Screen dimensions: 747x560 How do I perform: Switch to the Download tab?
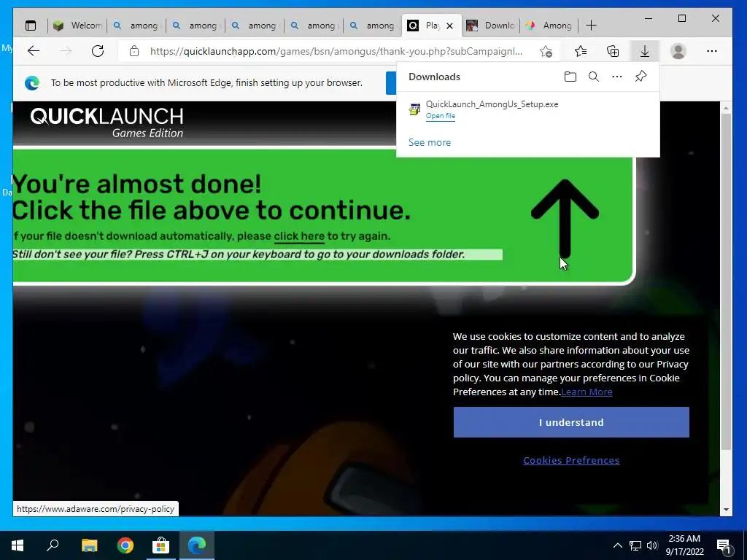point(491,26)
